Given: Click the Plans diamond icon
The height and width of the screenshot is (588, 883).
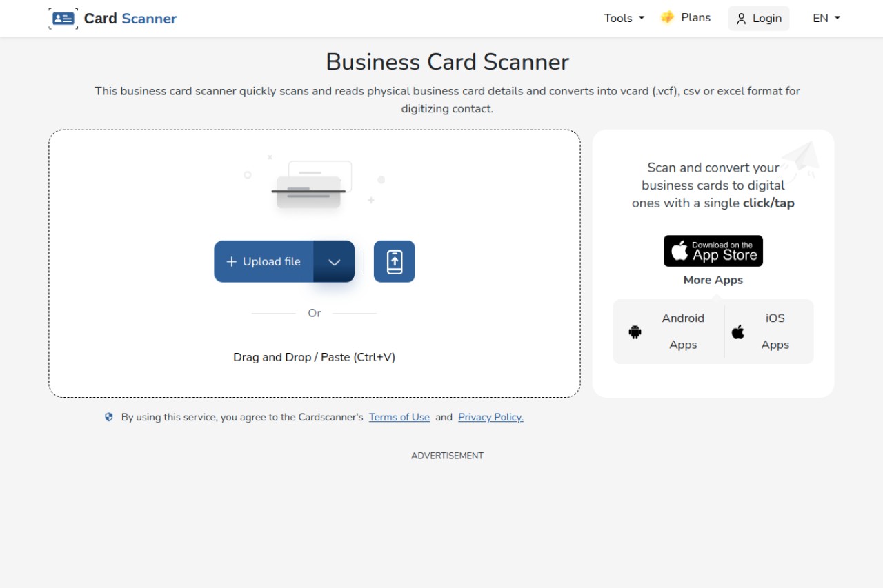Looking at the screenshot, I should click(667, 18).
